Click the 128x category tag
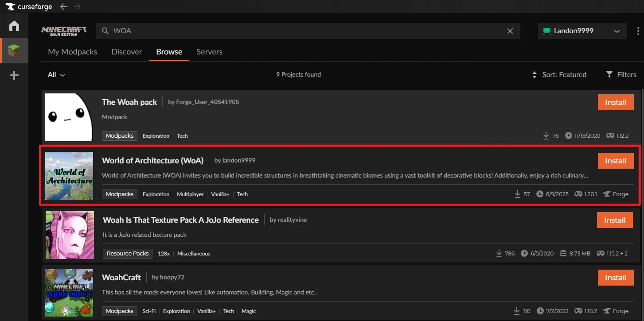The image size is (644, 321). 164,254
